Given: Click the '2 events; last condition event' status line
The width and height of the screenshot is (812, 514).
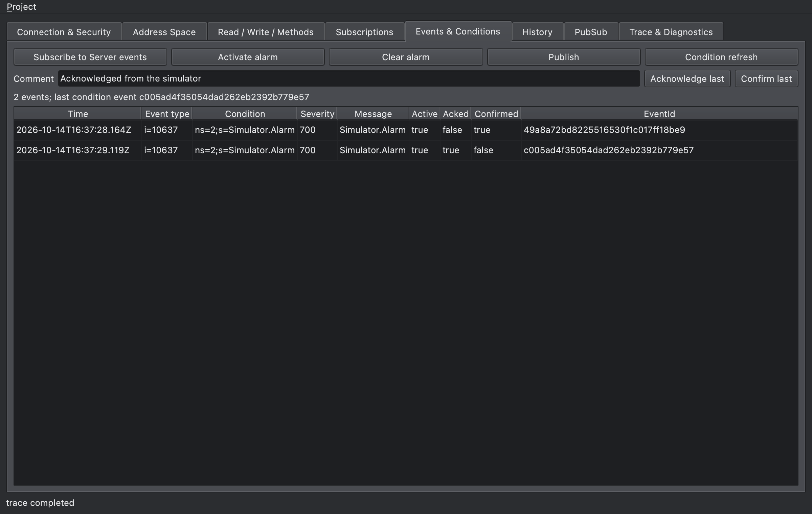Looking at the screenshot, I should [x=161, y=97].
